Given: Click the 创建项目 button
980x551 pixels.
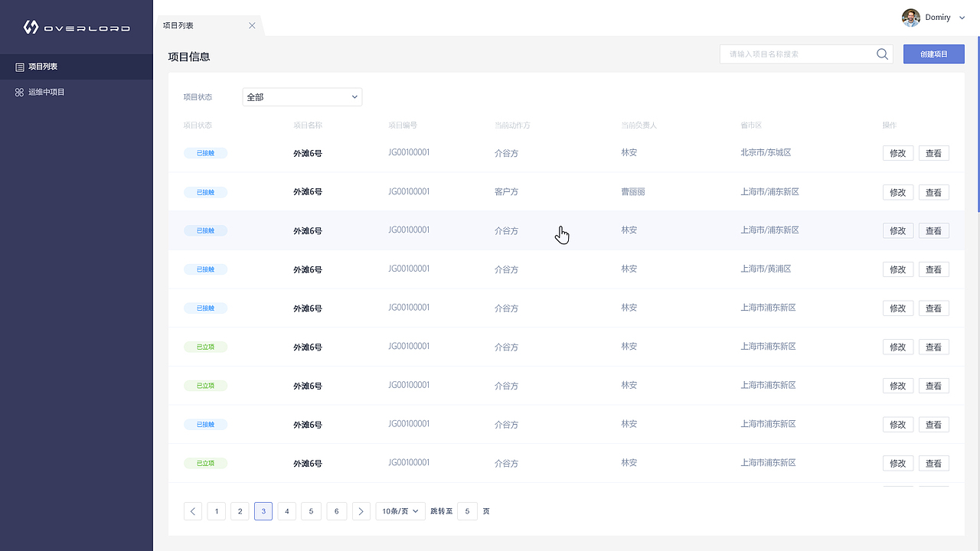Looking at the screenshot, I should pyautogui.click(x=933, y=54).
